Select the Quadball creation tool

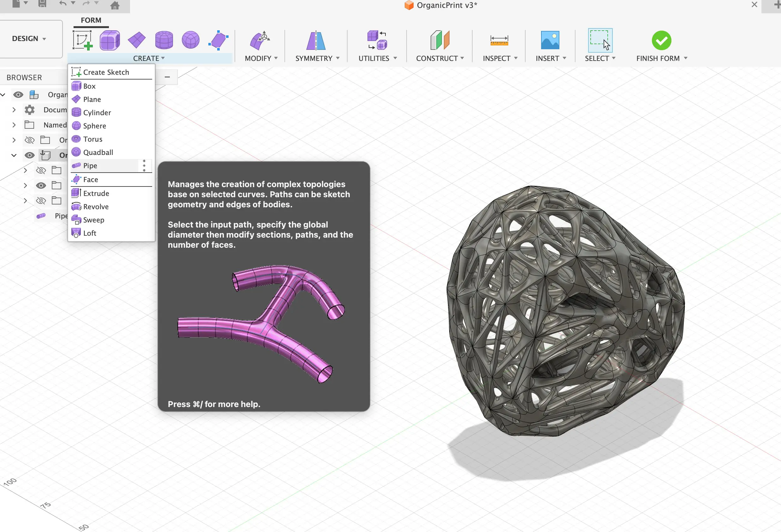[98, 152]
